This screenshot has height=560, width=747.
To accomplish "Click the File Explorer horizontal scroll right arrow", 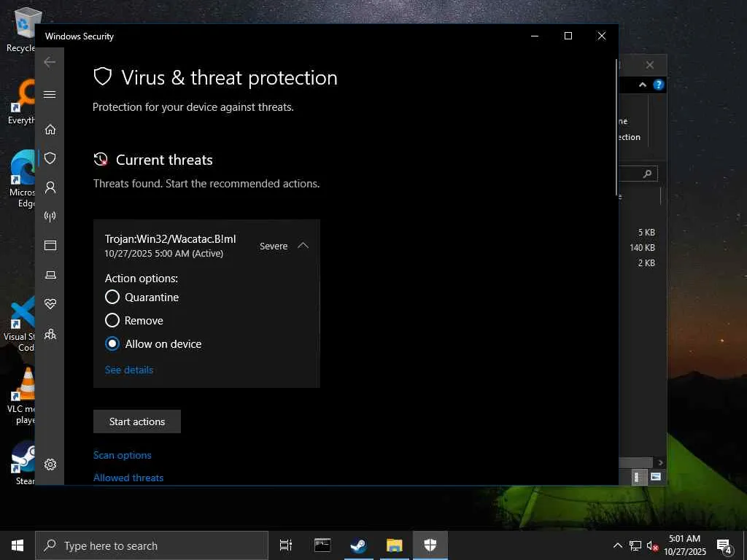I will coord(660,462).
